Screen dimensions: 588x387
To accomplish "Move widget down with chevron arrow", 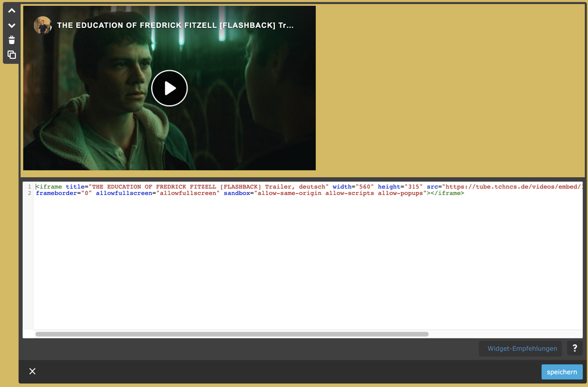I will [x=12, y=26].
